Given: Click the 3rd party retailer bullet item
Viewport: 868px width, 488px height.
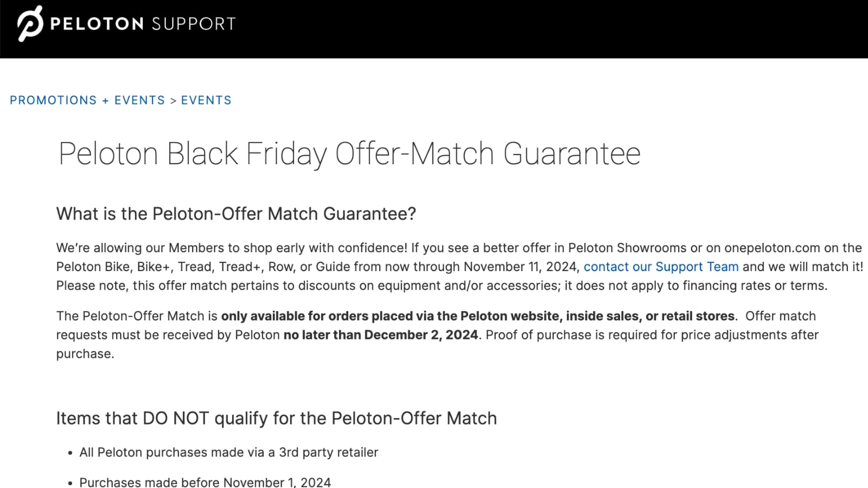Looking at the screenshot, I should [228, 452].
